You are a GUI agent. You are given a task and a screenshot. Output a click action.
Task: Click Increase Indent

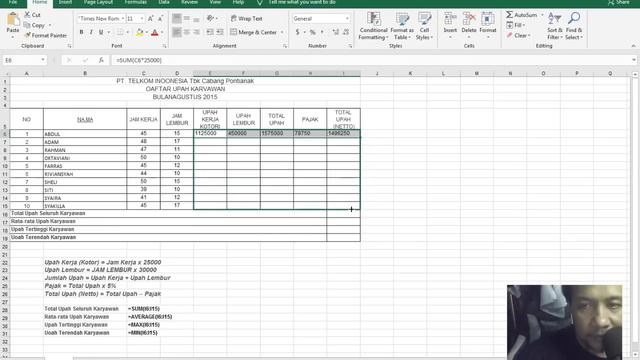click(x=220, y=32)
